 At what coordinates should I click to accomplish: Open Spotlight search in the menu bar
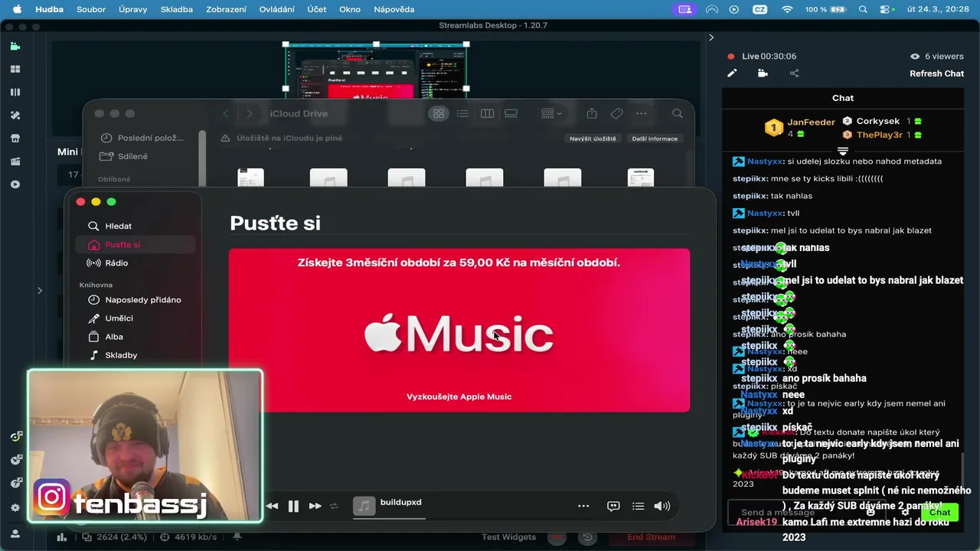click(x=863, y=9)
